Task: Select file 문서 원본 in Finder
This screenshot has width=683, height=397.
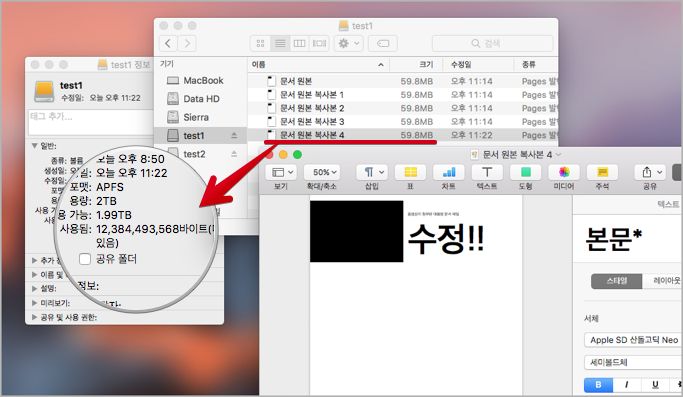Action: click(403, 81)
